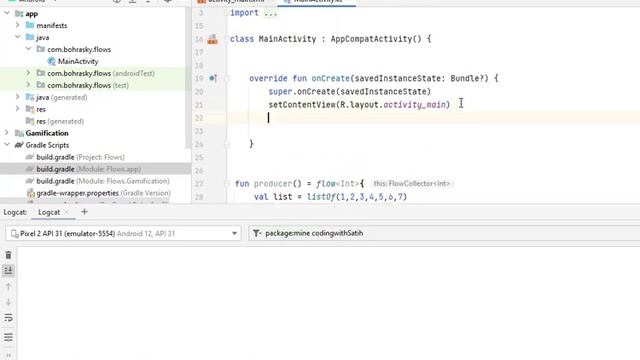Place cursor on empty line 22
This screenshot has width=640, height=360.
433,118
